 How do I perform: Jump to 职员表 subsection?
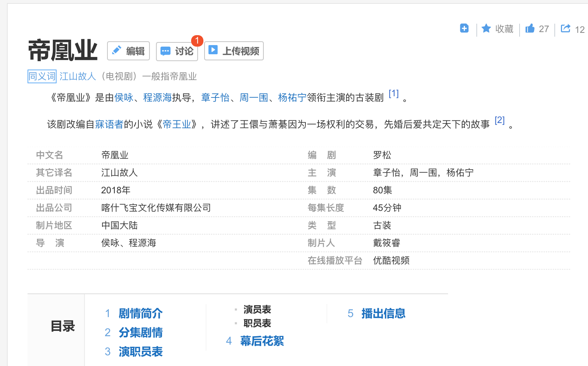click(x=257, y=324)
